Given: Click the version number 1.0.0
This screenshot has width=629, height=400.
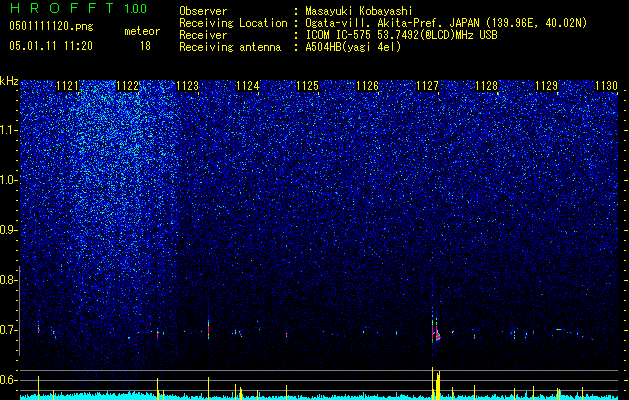Looking at the screenshot, I should (x=136, y=9).
